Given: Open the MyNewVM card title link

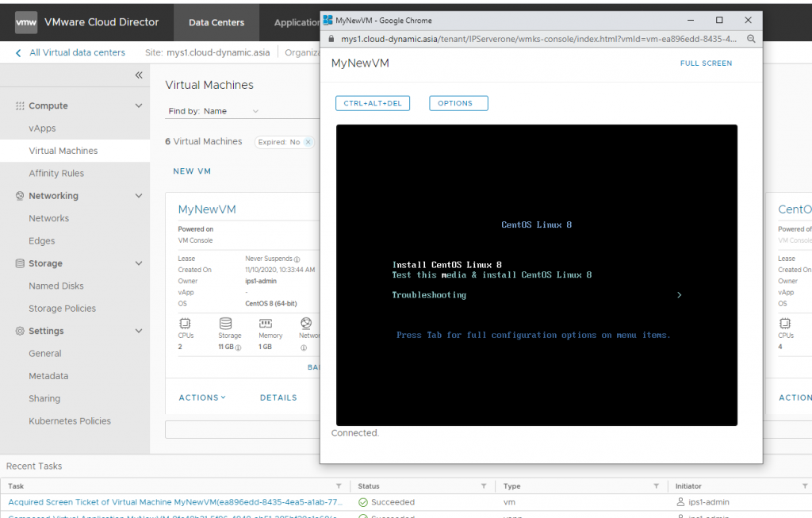Looking at the screenshot, I should [x=207, y=209].
